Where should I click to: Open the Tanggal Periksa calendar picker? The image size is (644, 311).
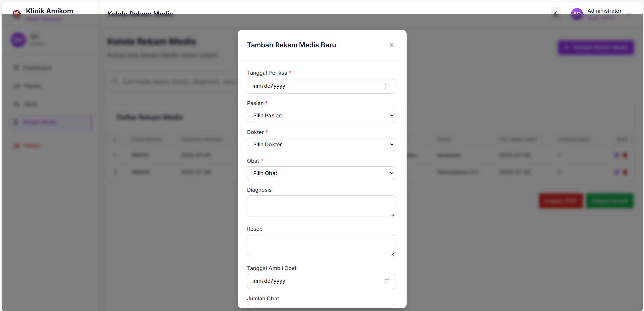click(387, 86)
